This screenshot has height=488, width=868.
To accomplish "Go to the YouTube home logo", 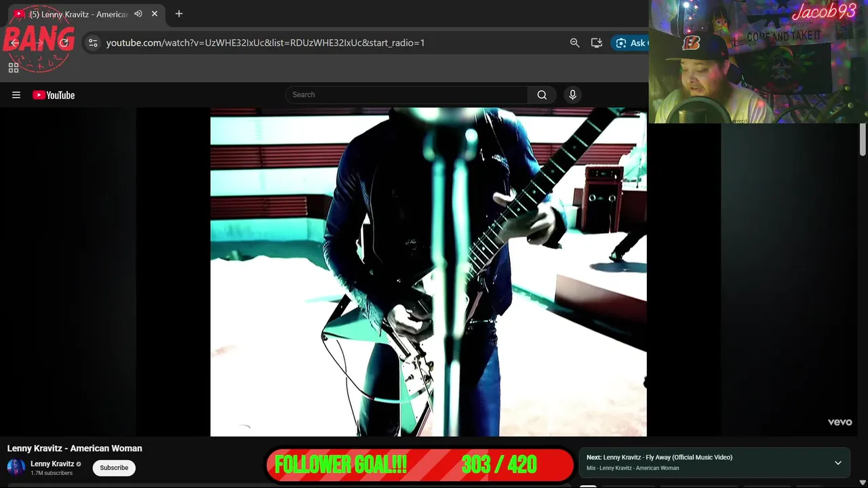I will click(54, 95).
